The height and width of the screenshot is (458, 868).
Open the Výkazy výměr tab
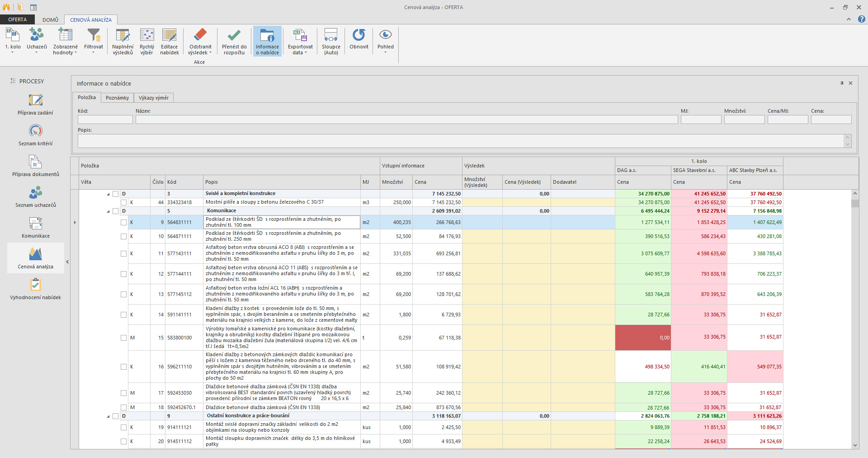click(x=154, y=98)
